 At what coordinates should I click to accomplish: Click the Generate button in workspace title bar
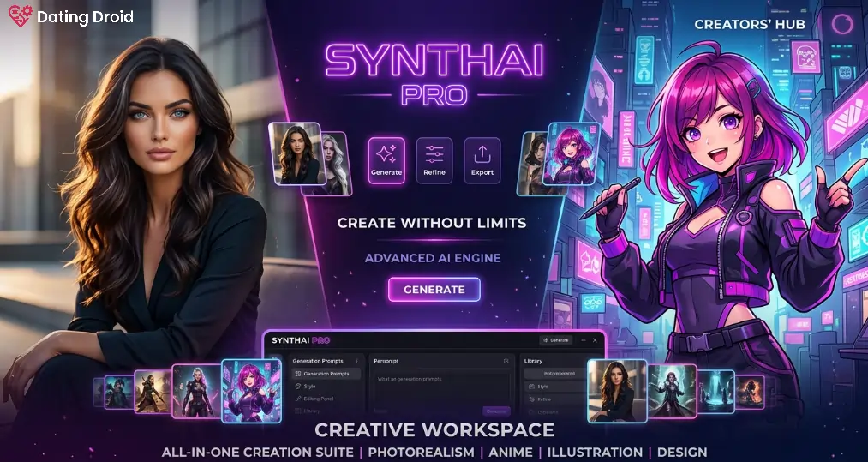pos(556,340)
